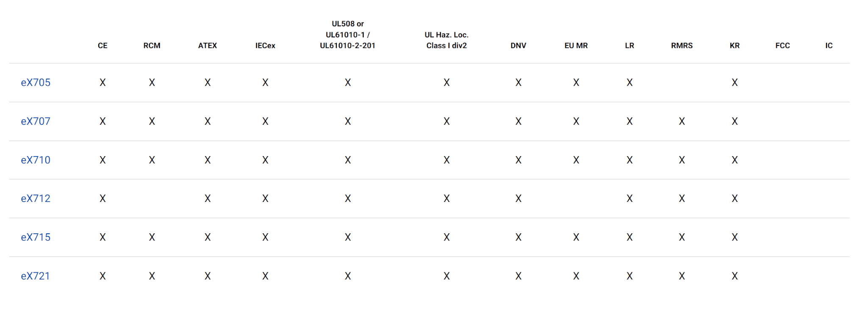Click the RMRS mark in eX712 row
The image size is (868, 316).
point(682,199)
